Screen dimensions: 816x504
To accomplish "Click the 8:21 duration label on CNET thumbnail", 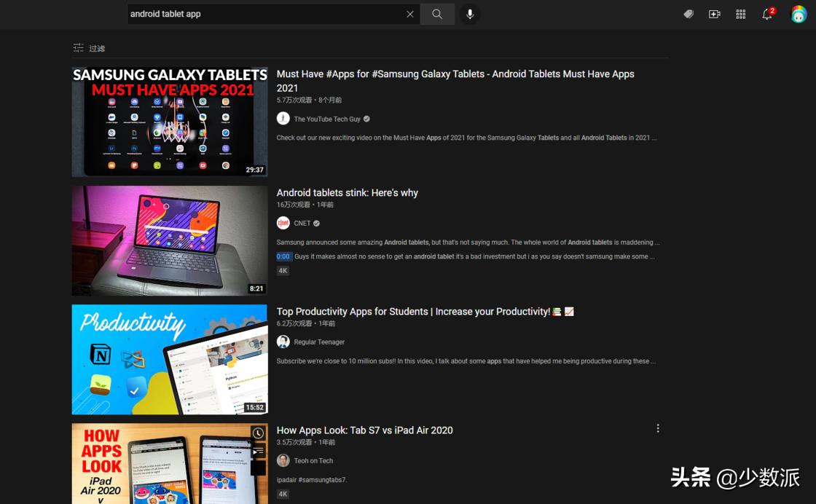I will [256, 288].
